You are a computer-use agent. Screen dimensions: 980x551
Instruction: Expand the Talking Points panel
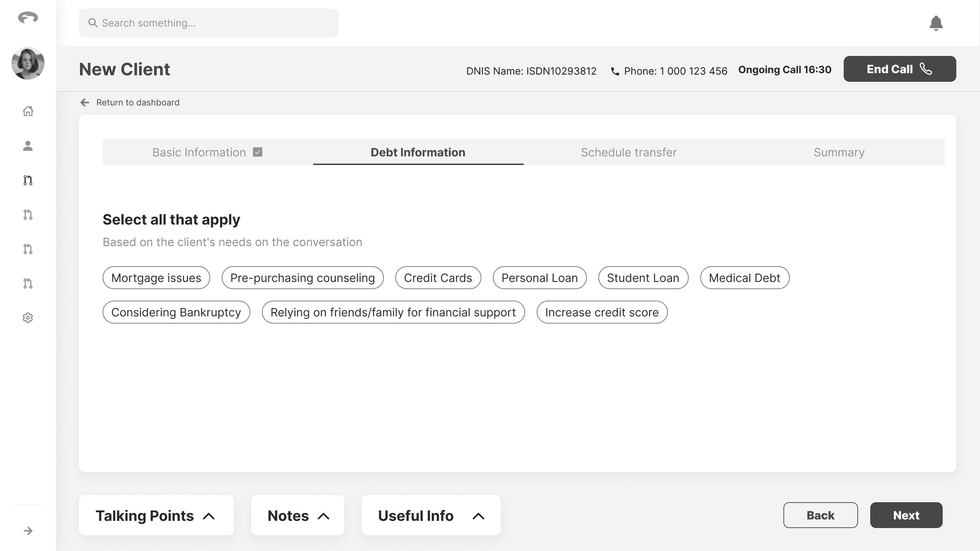click(x=156, y=515)
